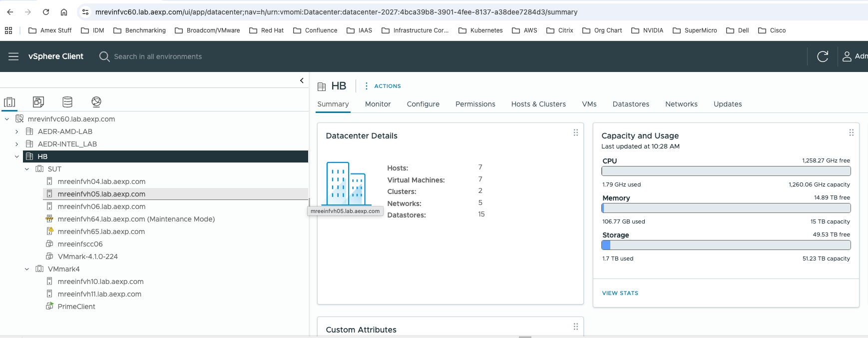Open the SuperMicro bookmark folder

click(695, 30)
